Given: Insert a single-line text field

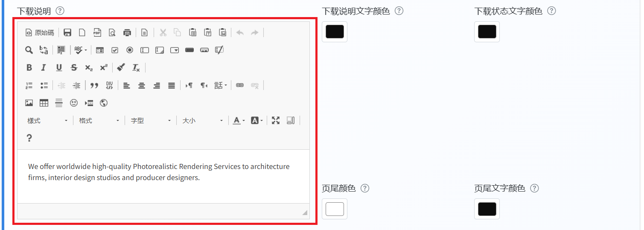Looking at the screenshot, I should [145, 50].
